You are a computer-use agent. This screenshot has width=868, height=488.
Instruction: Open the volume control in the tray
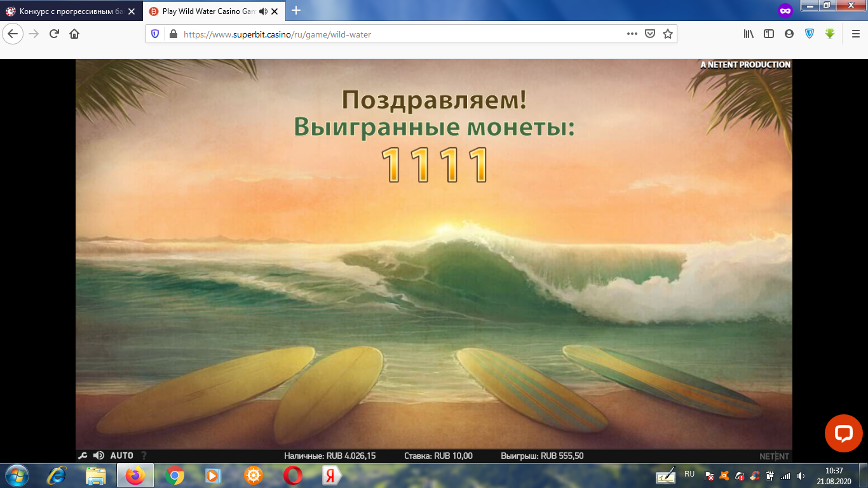pyautogui.click(x=801, y=475)
